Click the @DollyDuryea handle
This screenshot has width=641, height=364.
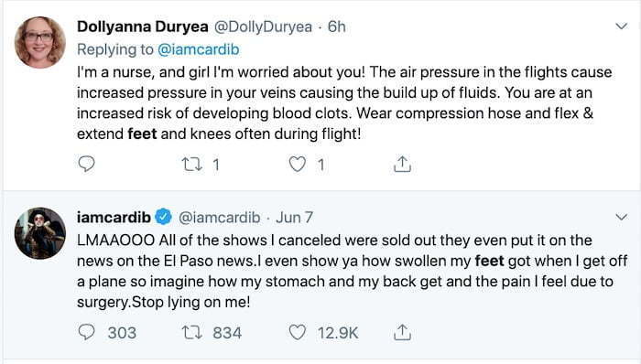tap(263, 27)
